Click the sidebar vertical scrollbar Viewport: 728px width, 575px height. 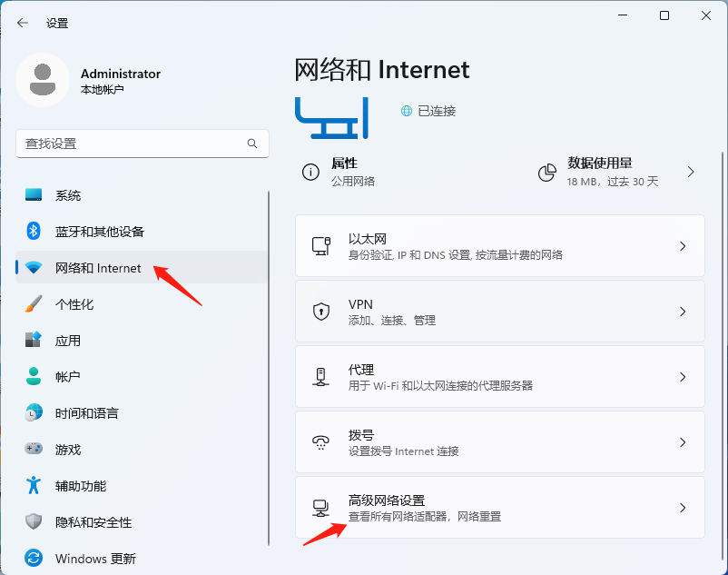[269, 368]
